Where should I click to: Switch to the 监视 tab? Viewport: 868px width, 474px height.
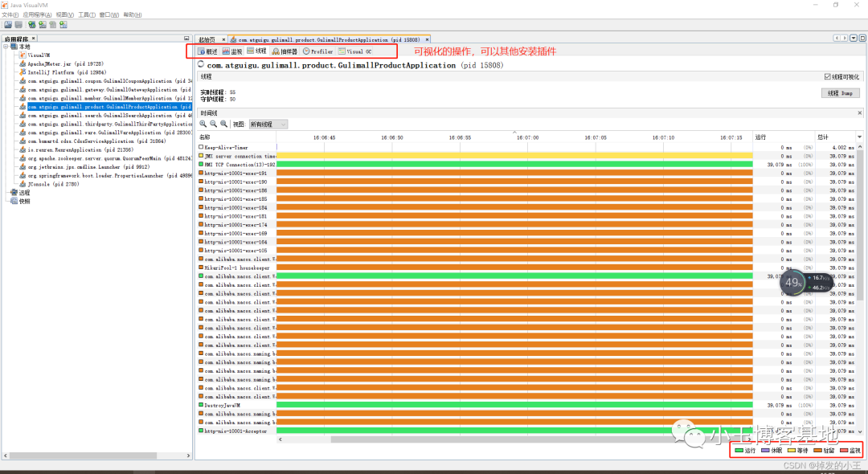pos(232,51)
